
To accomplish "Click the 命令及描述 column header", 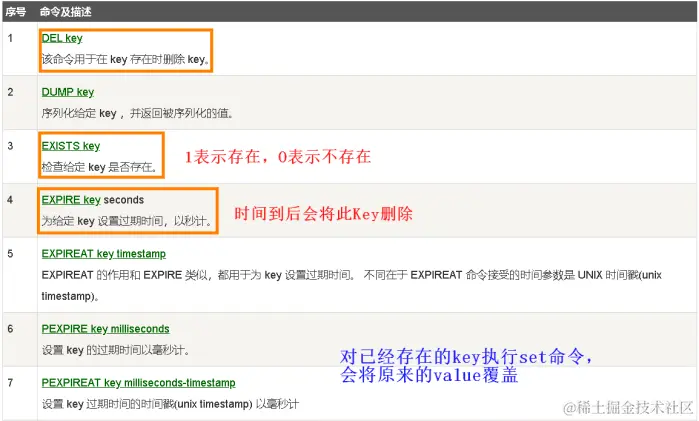I will [66, 12].
